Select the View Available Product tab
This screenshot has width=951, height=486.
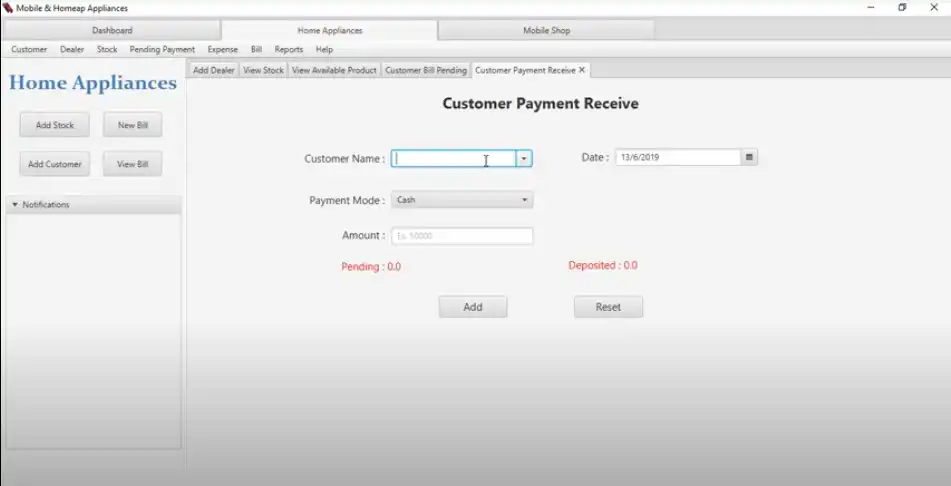click(334, 70)
